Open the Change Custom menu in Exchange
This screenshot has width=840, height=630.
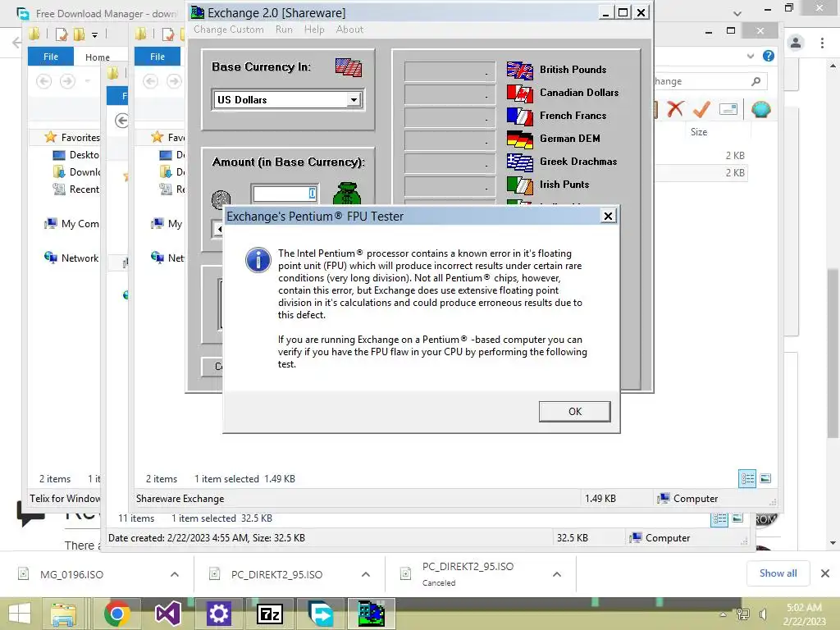click(x=229, y=30)
